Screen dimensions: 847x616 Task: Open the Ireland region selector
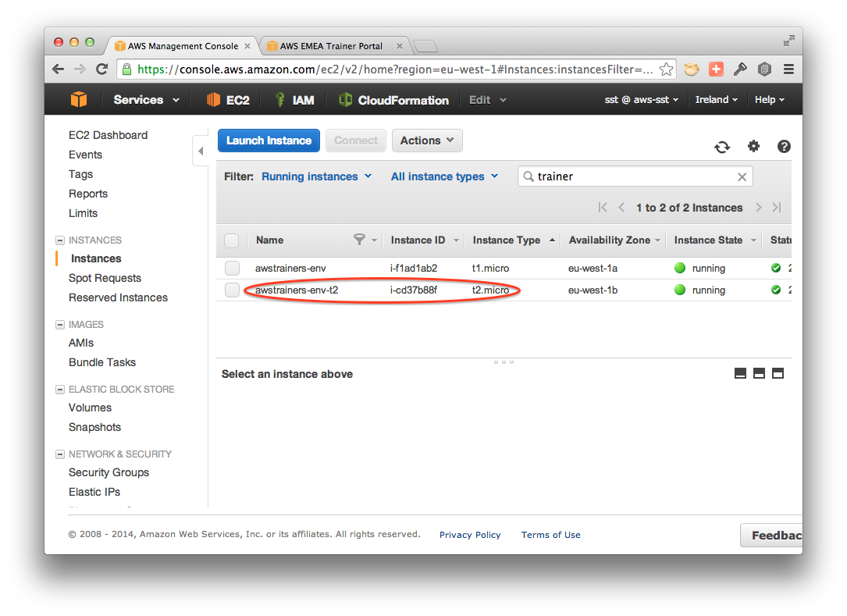click(717, 100)
